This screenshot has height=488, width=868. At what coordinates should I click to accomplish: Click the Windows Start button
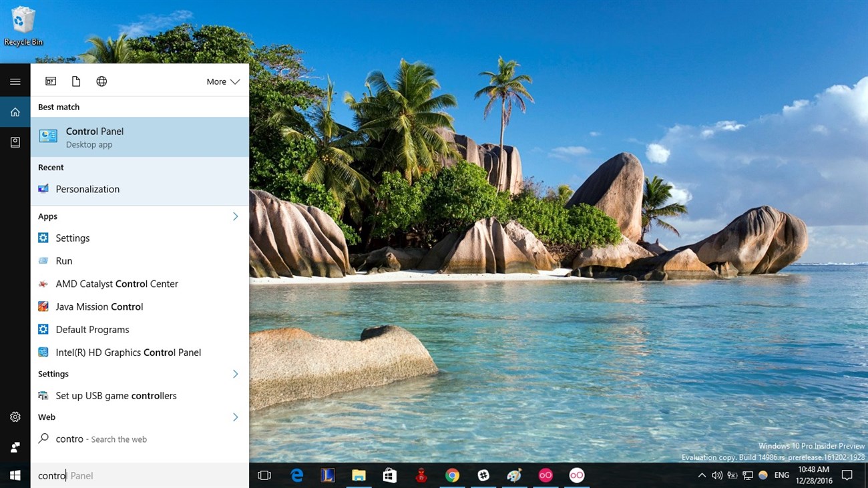pos(15,475)
